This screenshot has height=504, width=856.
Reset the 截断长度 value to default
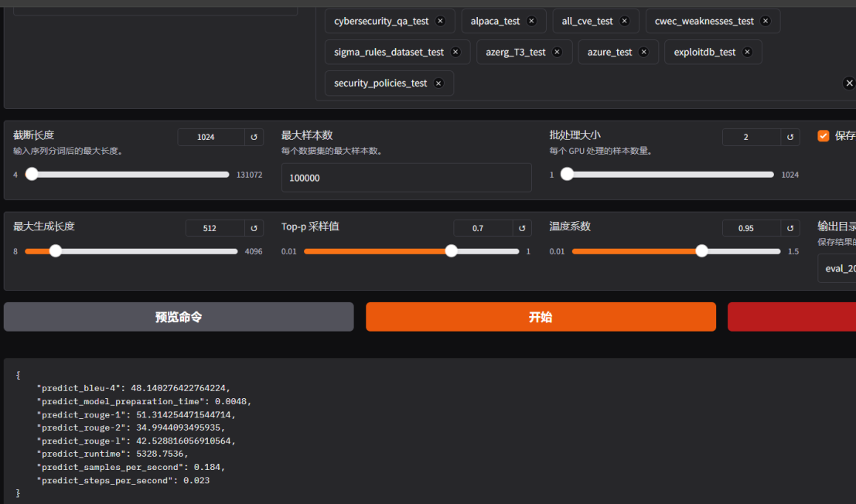pos(254,137)
